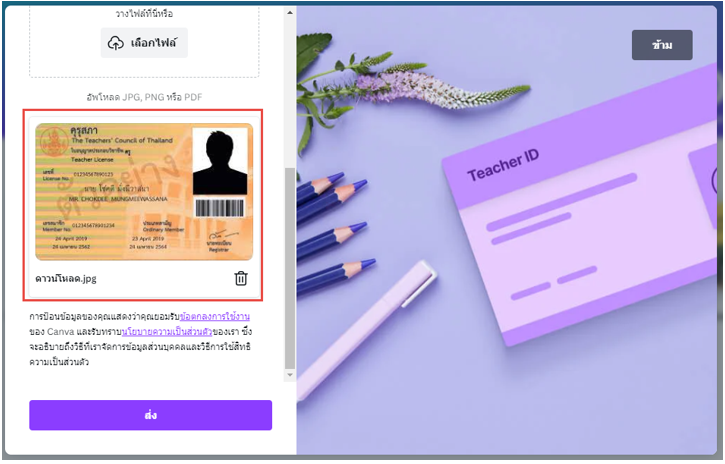Viewport: 725px width, 464px height.
Task: Click the barcode on the uploaded license image
Action: pos(220,208)
